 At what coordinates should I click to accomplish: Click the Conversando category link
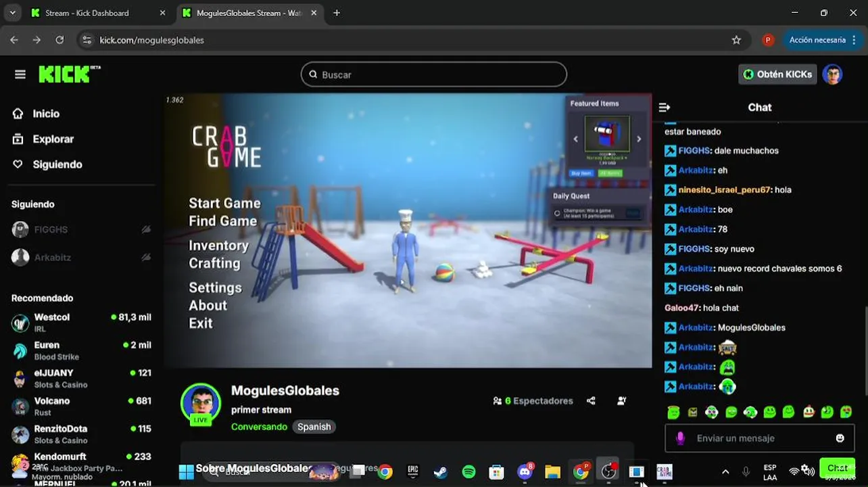coord(259,427)
